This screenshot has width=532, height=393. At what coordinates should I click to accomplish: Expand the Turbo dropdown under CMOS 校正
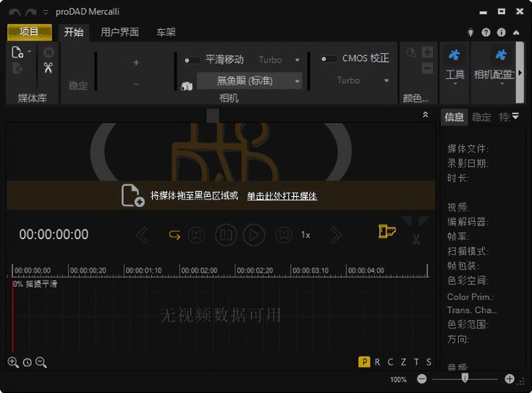(x=387, y=81)
